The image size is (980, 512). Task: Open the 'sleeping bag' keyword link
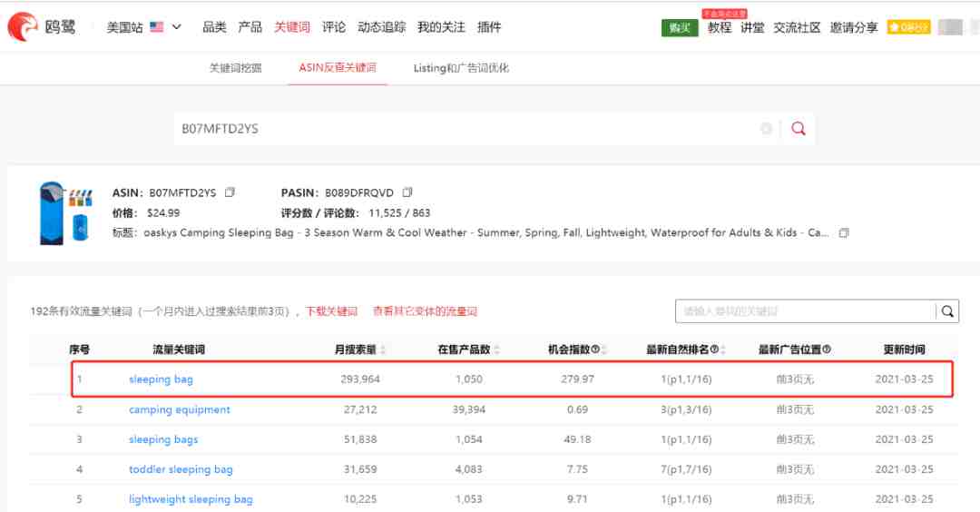click(x=161, y=379)
